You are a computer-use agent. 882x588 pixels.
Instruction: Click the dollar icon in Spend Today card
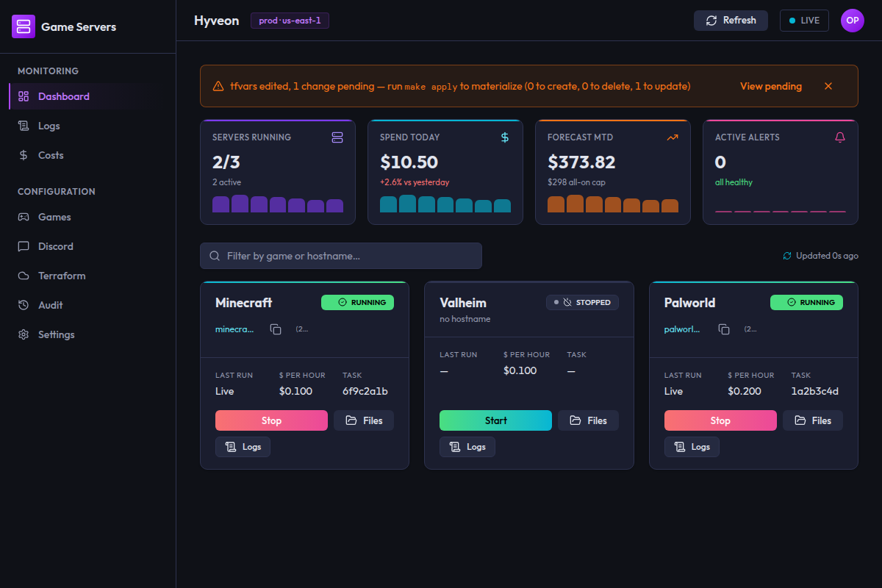pos(505,137)
